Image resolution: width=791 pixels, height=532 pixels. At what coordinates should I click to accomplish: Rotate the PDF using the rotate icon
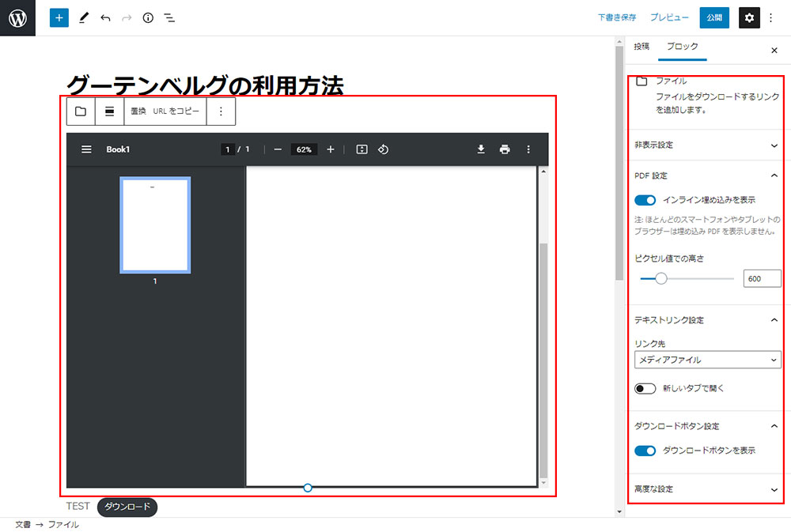(x=383, y=149)
